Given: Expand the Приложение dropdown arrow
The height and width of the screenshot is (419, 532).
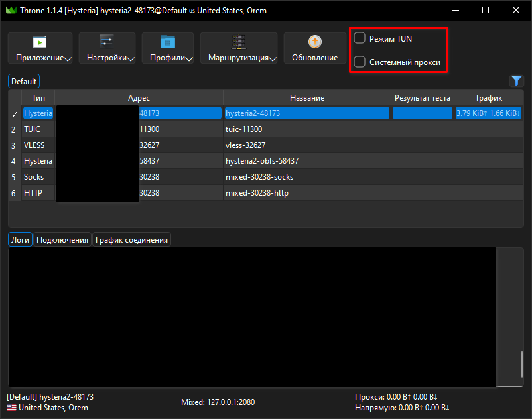Looking at the screenshot, I should point(68,59).
